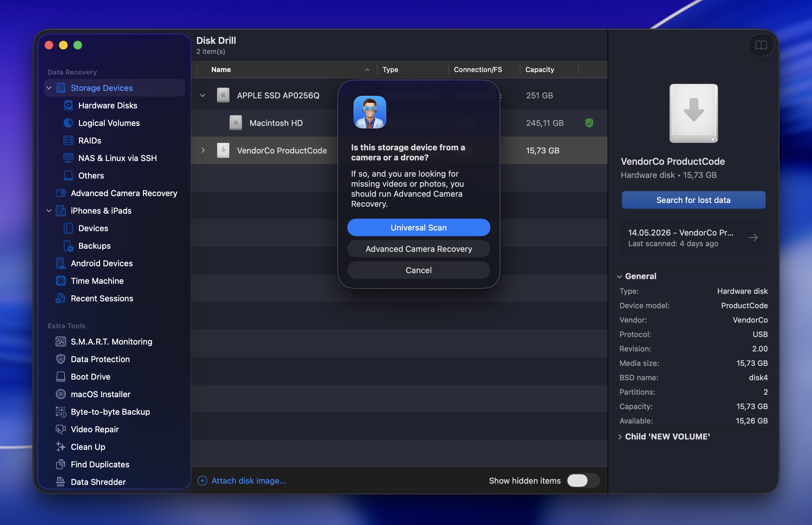Image resolution: width=812 pixels, height=525 pixels.
Task: Click the Backups icon in sidebar
Action: point(68,246)
